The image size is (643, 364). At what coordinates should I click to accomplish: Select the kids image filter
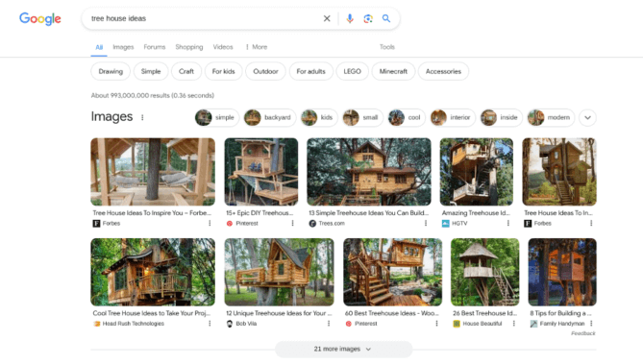319,117
